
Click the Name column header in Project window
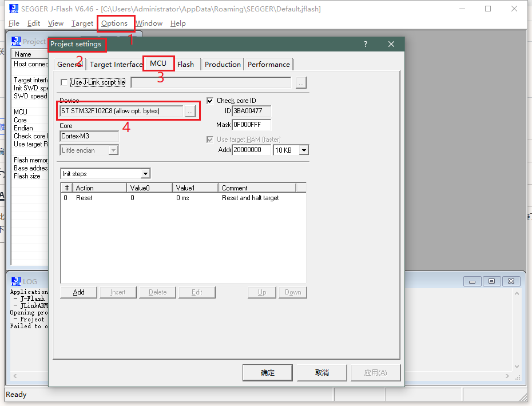click(30, 54)
